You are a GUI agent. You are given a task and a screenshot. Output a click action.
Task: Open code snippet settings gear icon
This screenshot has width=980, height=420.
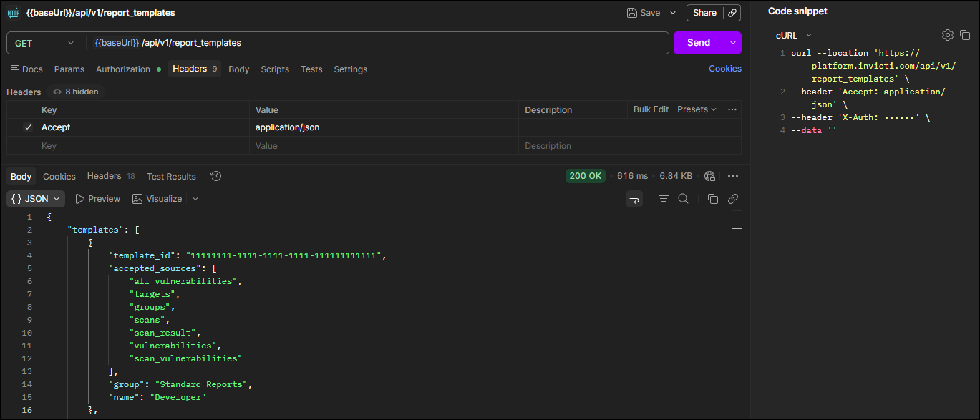(x=947, y=35)
